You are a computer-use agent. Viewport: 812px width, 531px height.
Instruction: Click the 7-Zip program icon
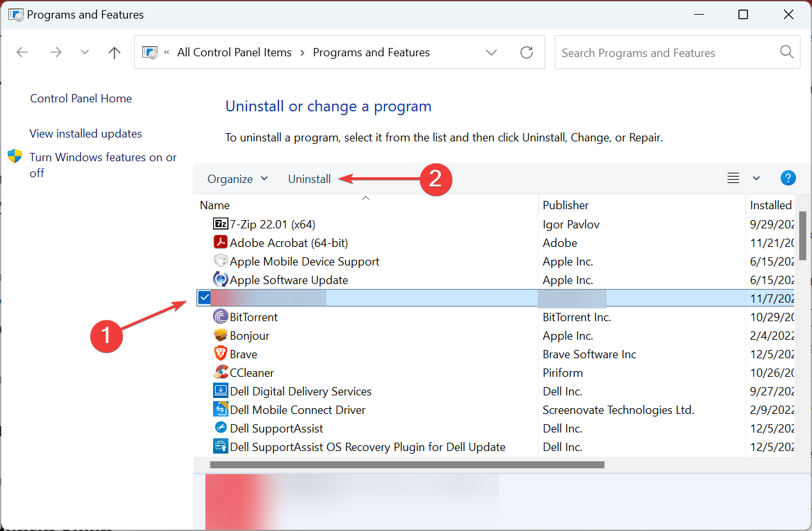[220, 224]
